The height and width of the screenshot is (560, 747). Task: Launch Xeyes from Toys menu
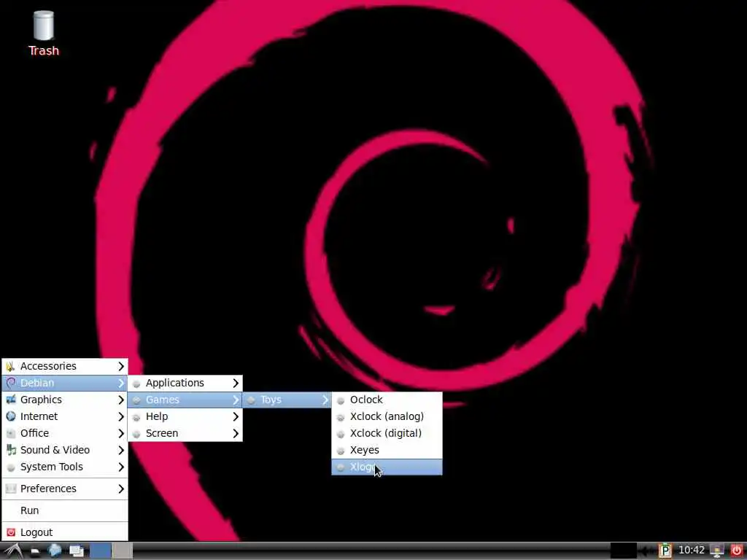[387, 450]
